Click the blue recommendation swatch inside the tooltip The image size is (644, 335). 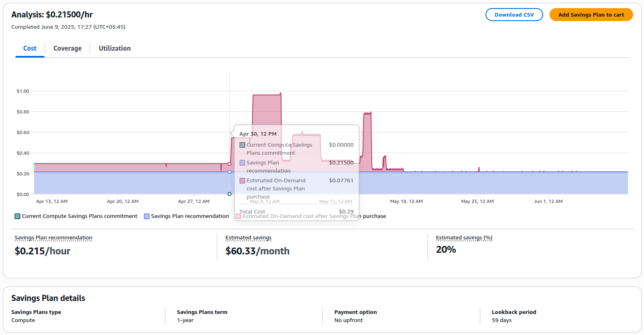click(x=242, y=163)
